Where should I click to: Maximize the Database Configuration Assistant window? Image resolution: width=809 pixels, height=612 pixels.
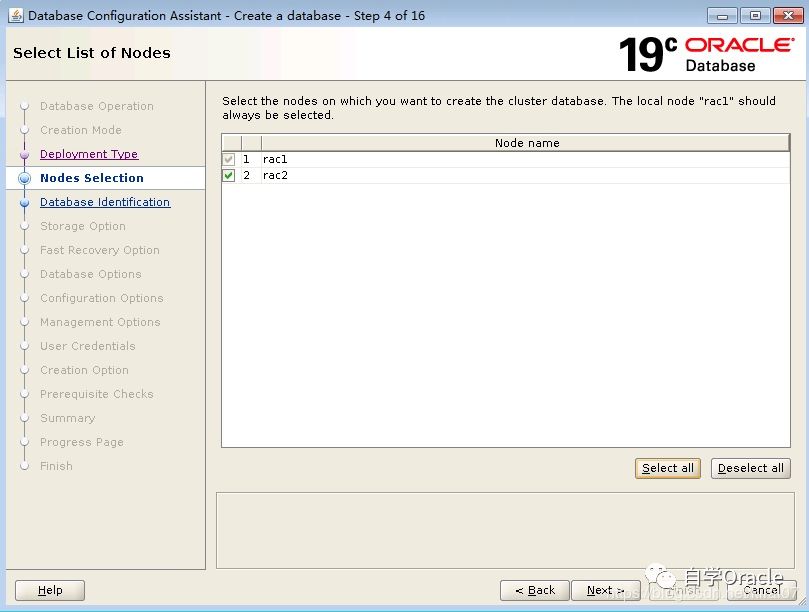tap(755, 16)
